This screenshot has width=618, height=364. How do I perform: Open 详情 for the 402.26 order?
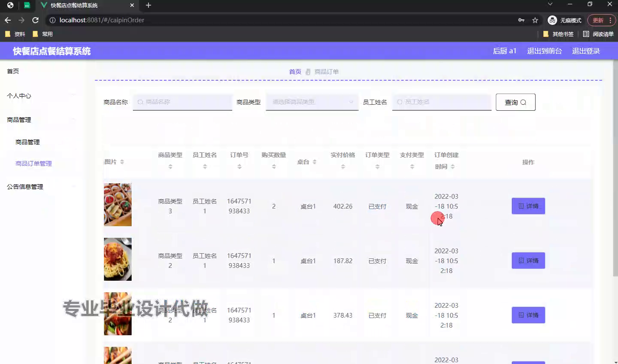click(528, 206)
